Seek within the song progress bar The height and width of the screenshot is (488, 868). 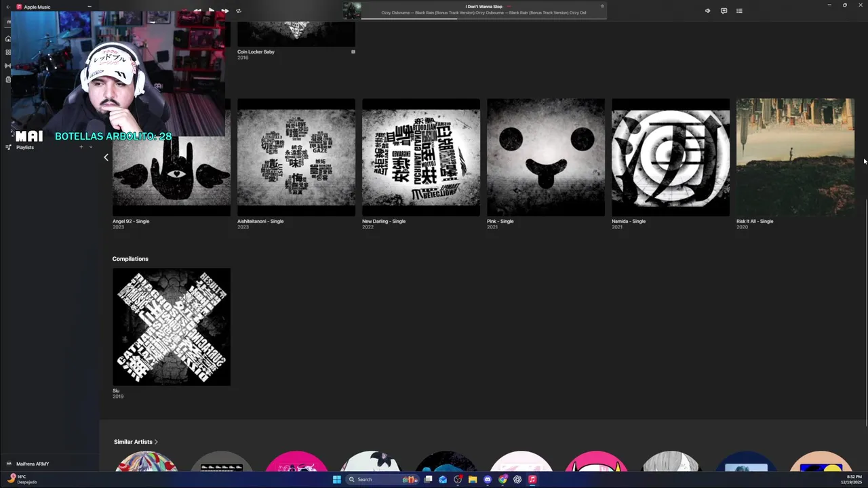pyautogui.click(x=484, y=18)
